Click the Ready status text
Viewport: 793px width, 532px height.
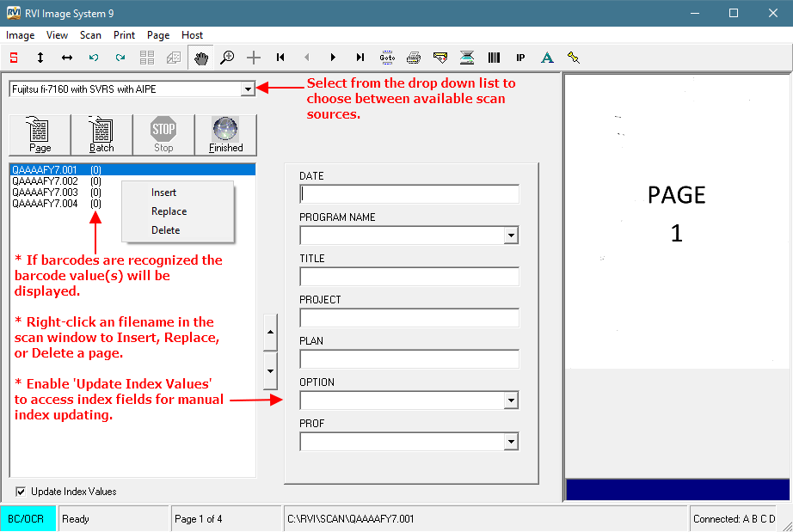76,519
